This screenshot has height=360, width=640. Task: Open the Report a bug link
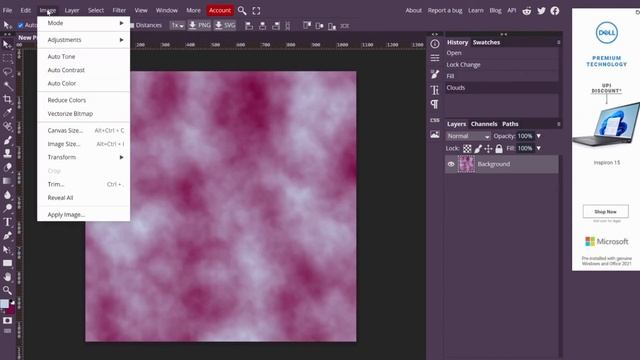(445, 11)
